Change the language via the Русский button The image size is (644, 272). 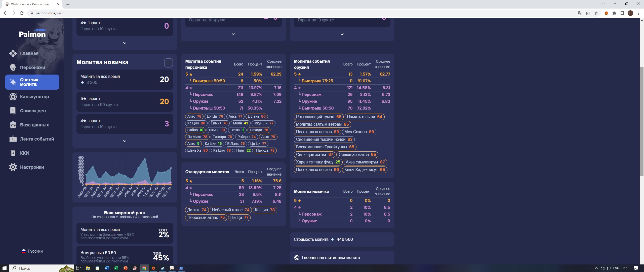pyautogui.click(x=32, y=251)
